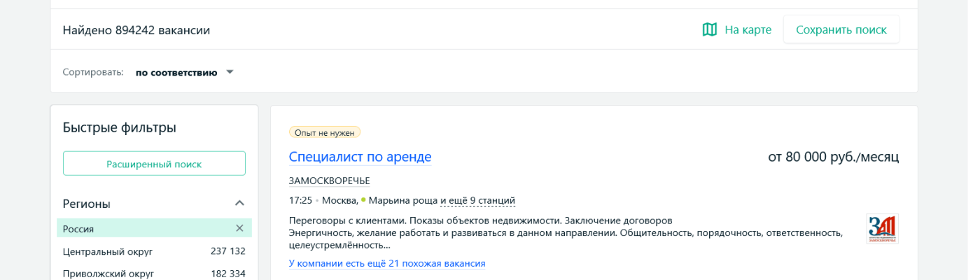The height and width of the screenshot is (280, 980).
Task: Click the Регионы section heading
Action: (x=87, y=204)
